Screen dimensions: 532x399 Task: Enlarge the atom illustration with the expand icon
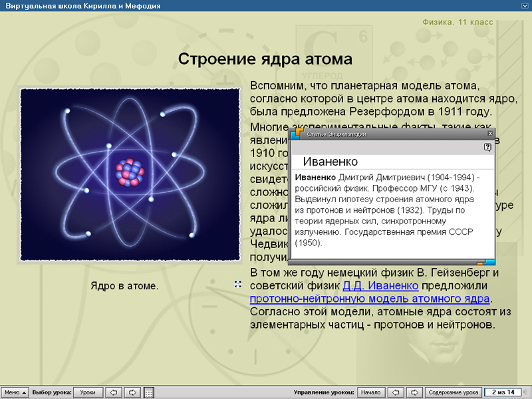[237, 284]
